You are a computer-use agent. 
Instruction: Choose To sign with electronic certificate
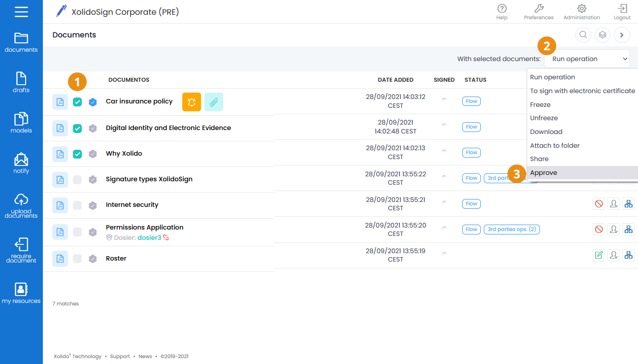[583, 91]
